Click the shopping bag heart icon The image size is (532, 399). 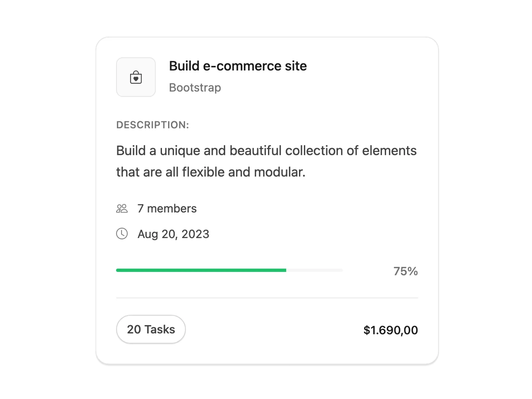click(x=136, y=77)
